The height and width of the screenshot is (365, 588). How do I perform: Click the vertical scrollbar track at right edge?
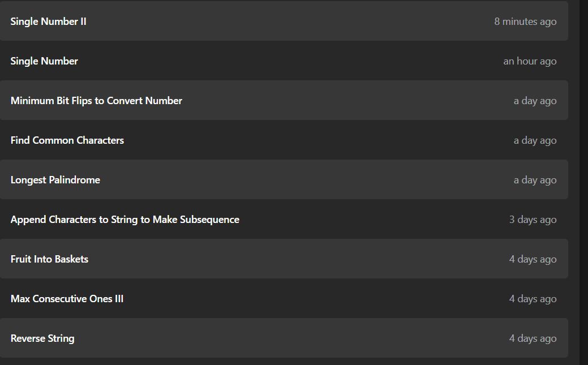click(x=584, y=182)
